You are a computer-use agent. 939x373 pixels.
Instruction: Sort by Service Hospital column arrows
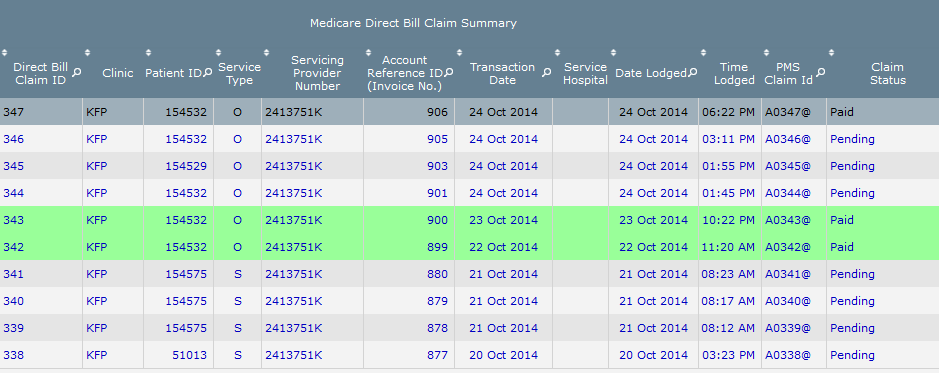(x=558, y=53)
